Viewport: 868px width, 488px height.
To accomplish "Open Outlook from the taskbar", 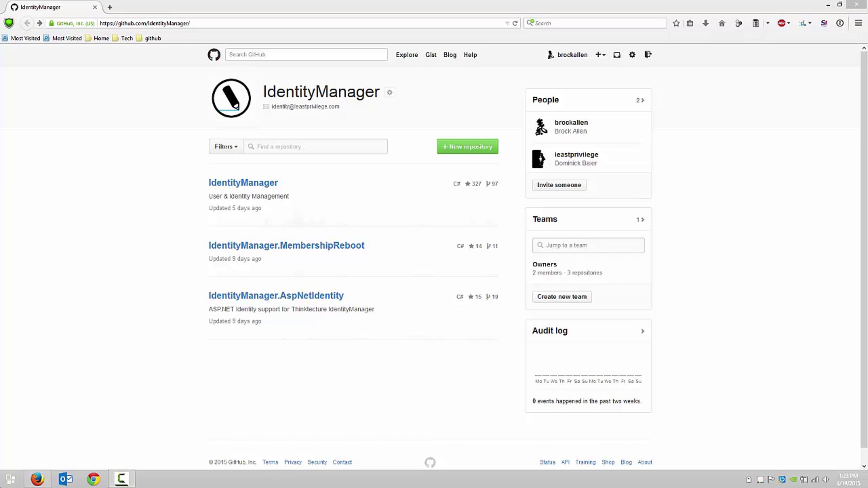I will (x=65, y=479).
